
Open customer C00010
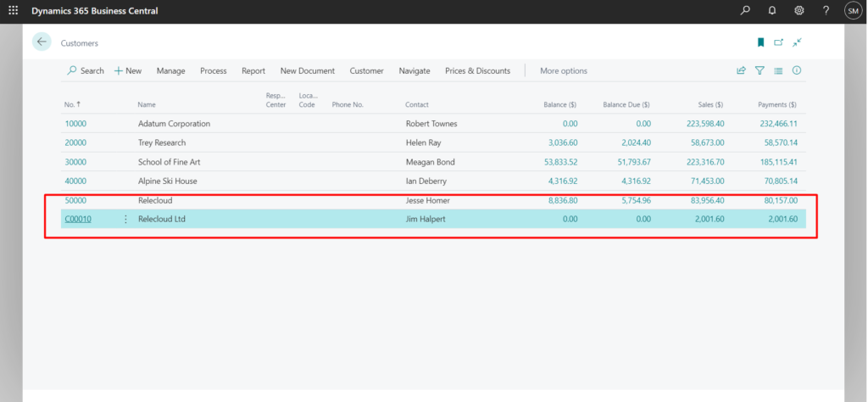(x=78, y=220)
